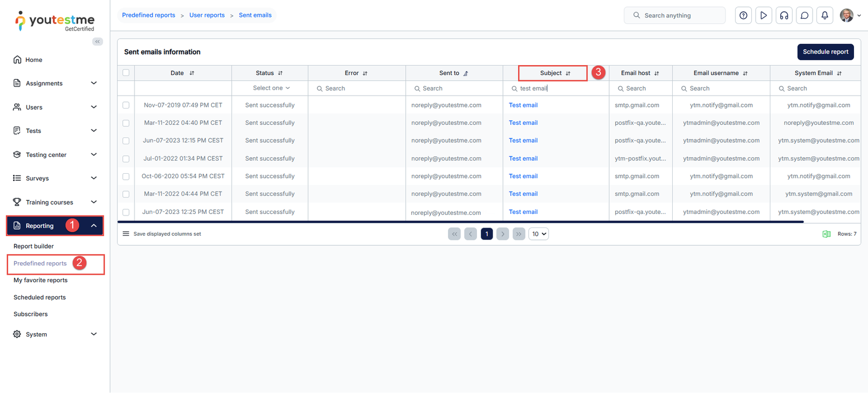Click the Schedule report button
Image resolution: width=868 pixels, height=393 pixels.
coord(825,52)
